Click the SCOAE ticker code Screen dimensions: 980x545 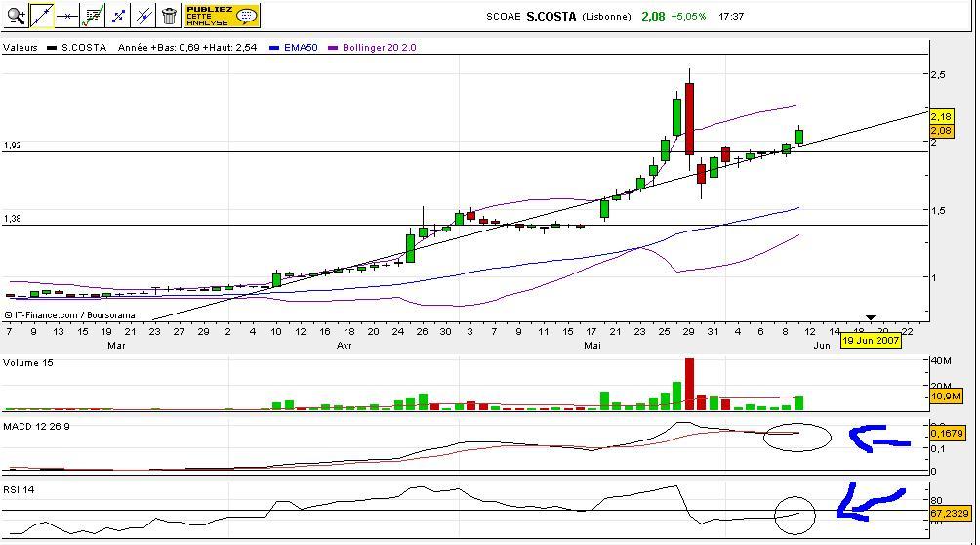503,17
